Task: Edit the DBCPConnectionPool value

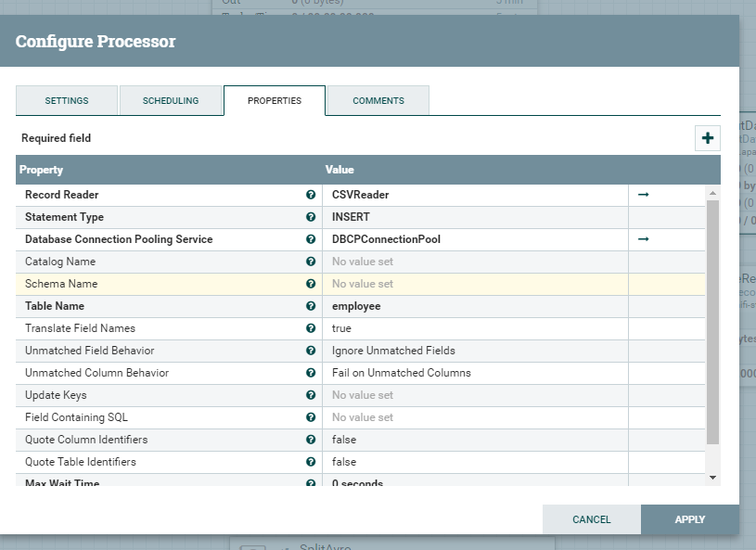Action: point(475,239)
